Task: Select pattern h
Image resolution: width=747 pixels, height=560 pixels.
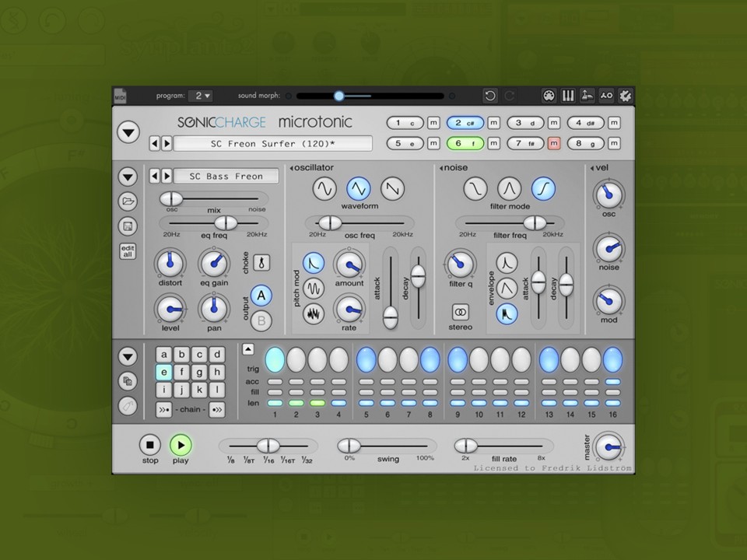Action: click(x=217, y=373)
